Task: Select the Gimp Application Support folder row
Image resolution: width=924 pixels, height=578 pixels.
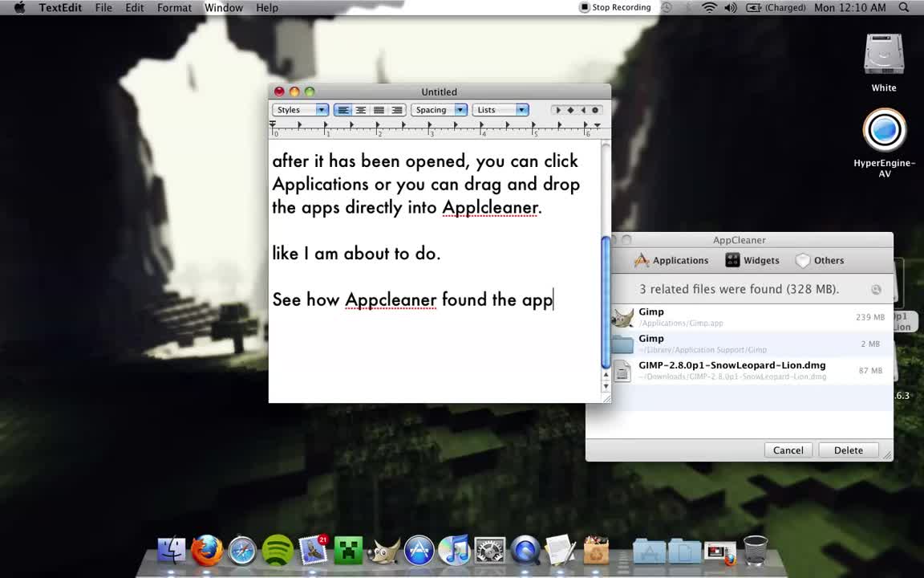Action: click(752, 344)
